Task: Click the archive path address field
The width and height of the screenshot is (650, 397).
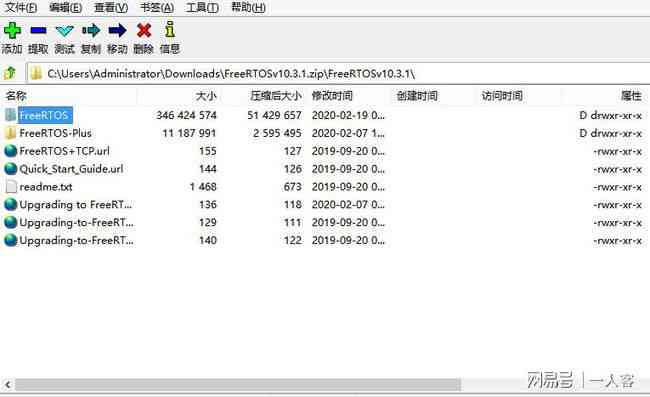Action: 338,73
